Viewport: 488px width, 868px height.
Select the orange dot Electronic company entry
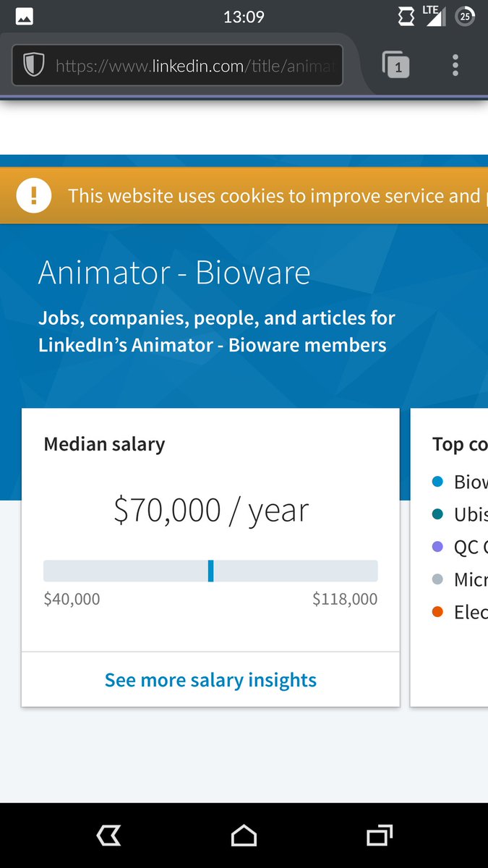point(460,612)
